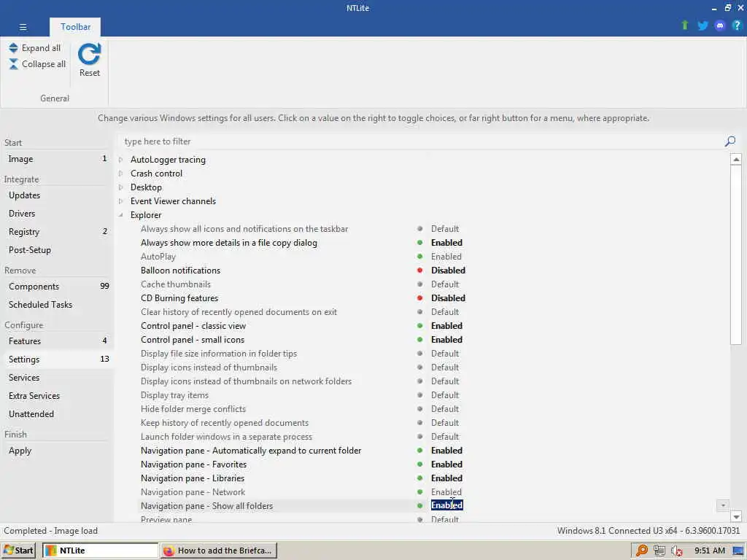Expand the Event Viewer channels group
Screen dimensions: 747x560
point(121,201)
